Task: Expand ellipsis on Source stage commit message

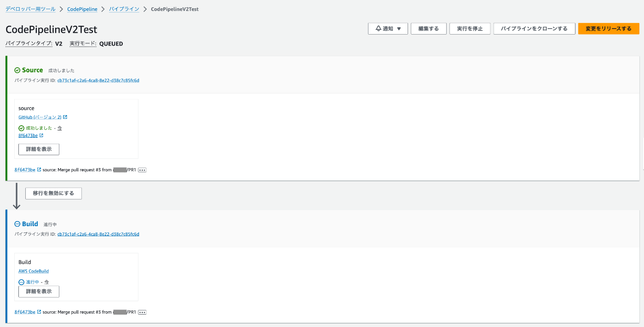Action: click(142, 170)
